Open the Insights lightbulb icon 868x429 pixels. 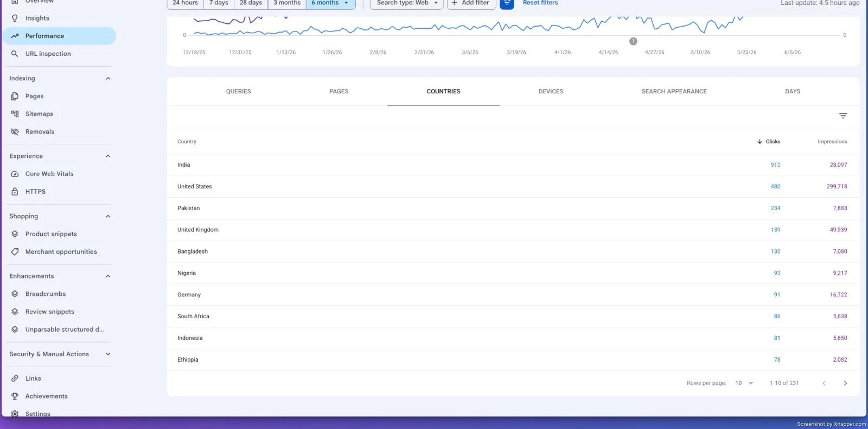point(15,18)
